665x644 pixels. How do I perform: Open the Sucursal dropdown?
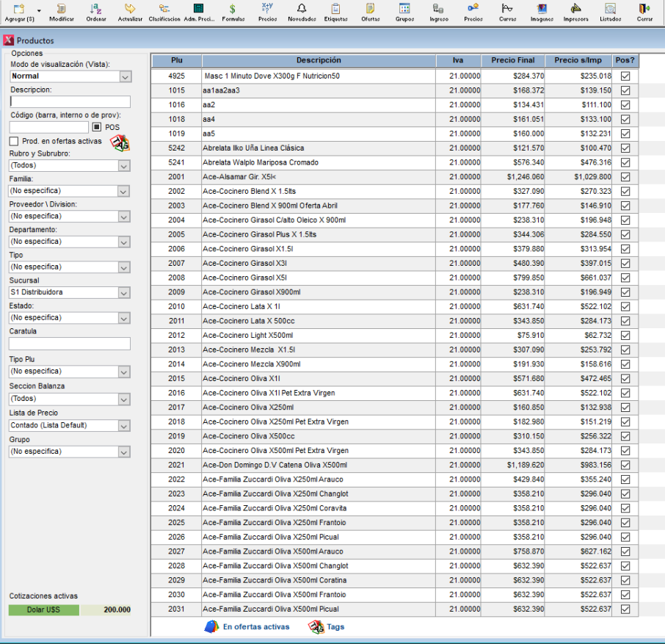pos(125,292)
